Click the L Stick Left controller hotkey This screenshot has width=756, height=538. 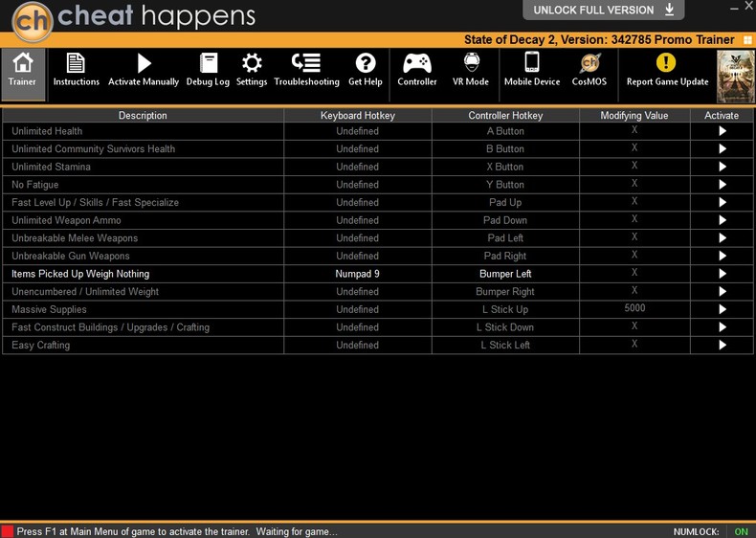point(505,346)
